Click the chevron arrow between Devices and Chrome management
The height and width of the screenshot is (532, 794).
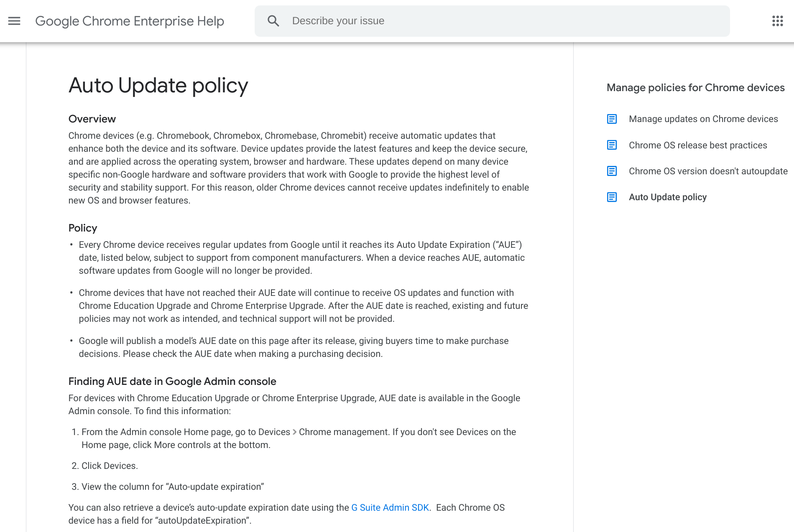[294, 432]
